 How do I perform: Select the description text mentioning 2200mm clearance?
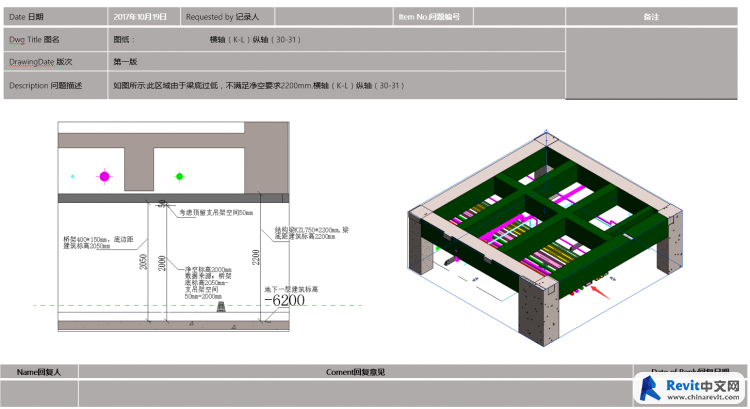click(259, 86)
